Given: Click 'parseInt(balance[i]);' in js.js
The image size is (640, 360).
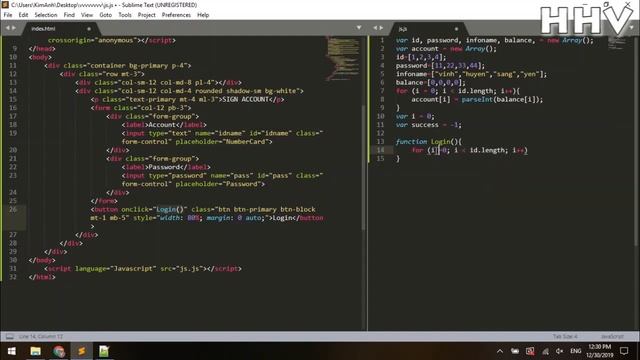Looking at the screenshot, I should click(x=502, y=99).
